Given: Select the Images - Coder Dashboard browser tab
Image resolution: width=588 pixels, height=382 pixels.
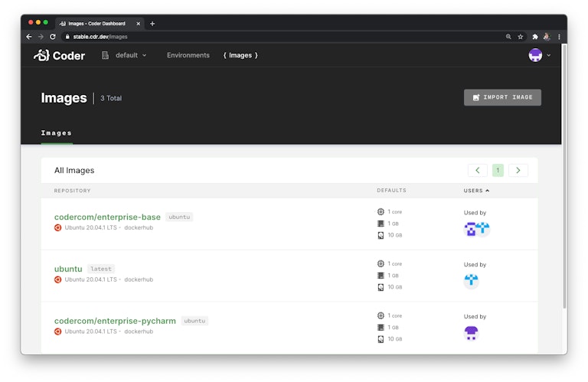Looking at the screenshot, I should tap(100, 24).
